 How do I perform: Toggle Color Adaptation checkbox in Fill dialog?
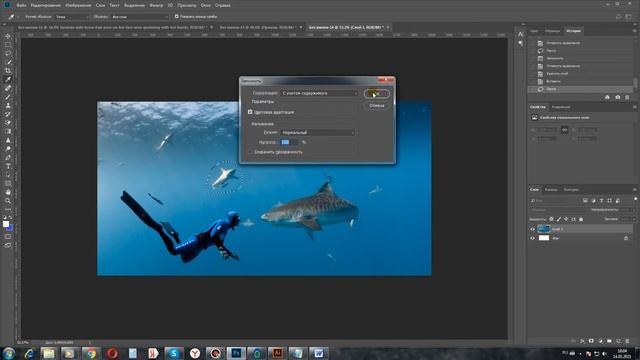[x=250, y=112]
